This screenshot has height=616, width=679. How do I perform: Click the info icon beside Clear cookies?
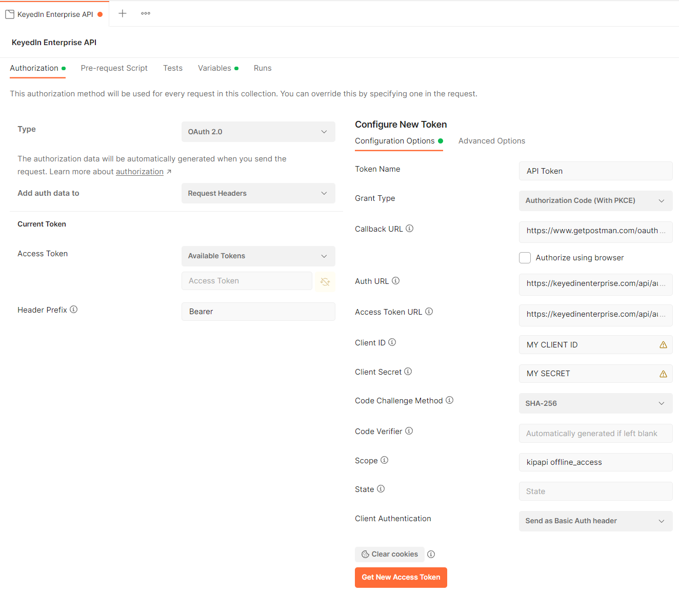[x=431, y=554]
